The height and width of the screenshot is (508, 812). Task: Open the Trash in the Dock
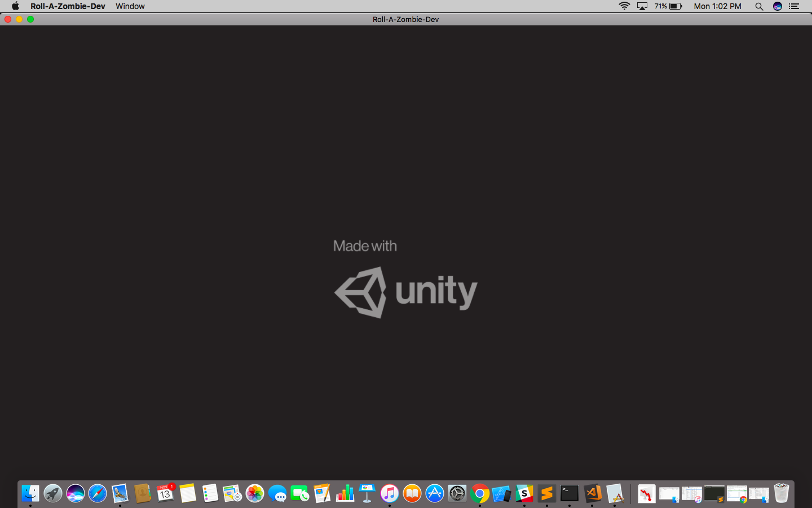[782, 493]
